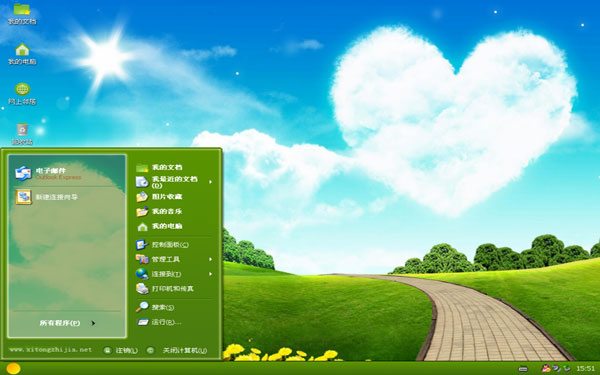600x375 pixels.
Task: Open the QQ penguin tray icon
Action: [546, 368]
